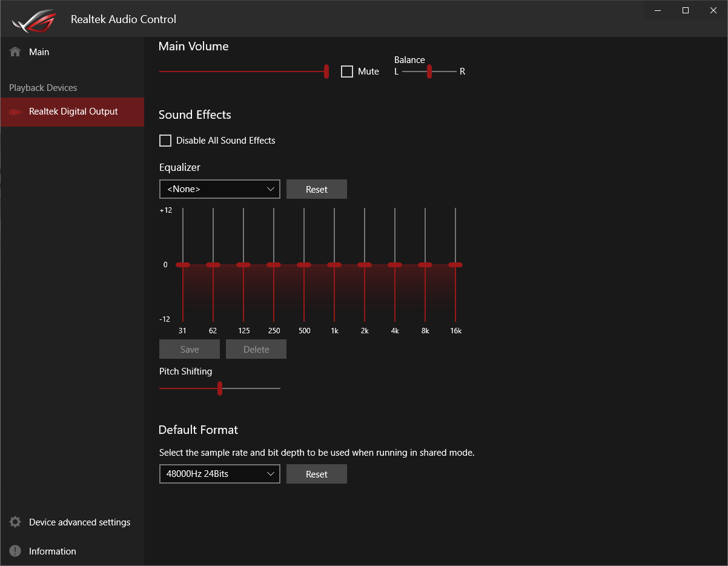The width and height of the screenshot is (728, 566).
Task: Open the Equalizer preset dropdown showing <None>
Action: tap(219, 188)
